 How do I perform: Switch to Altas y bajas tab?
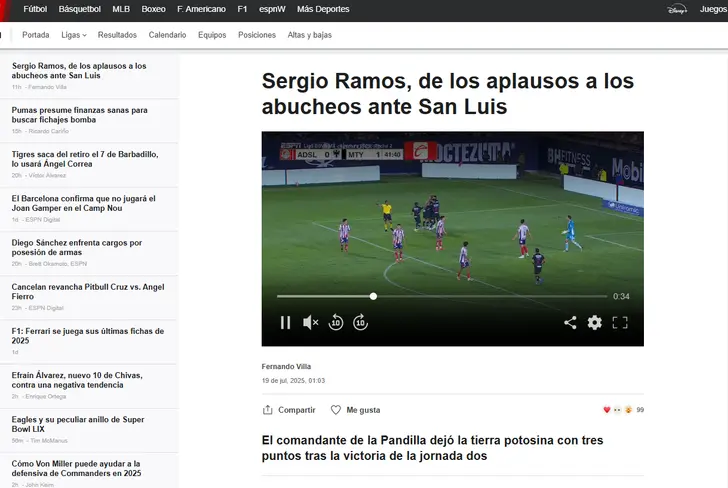click(x=309, y=35)
